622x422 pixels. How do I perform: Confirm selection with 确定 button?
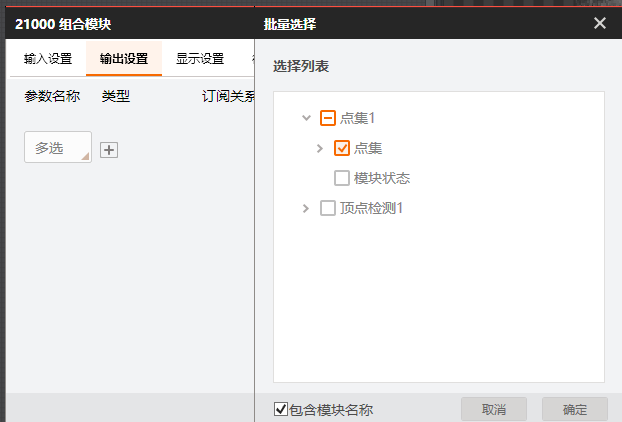tap(575, 409)
